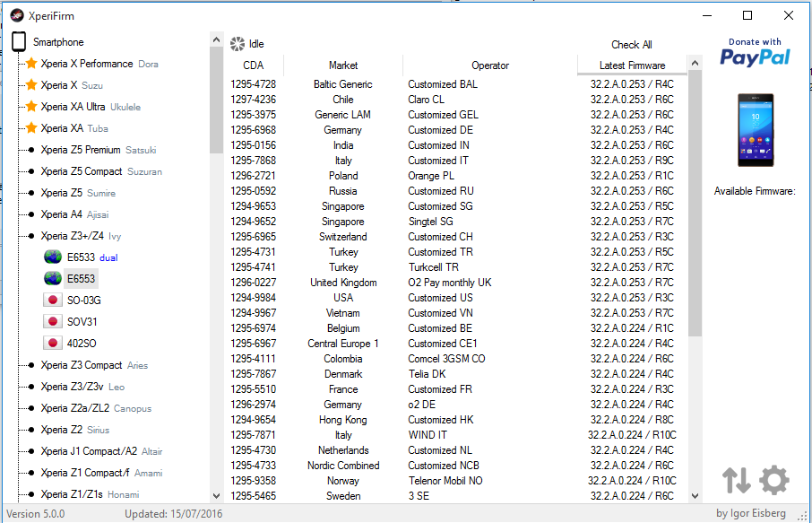The height and width of the screenshot is (523, 812).
Task: Sort by the CDA column header
Action: (x=254, y=65)
